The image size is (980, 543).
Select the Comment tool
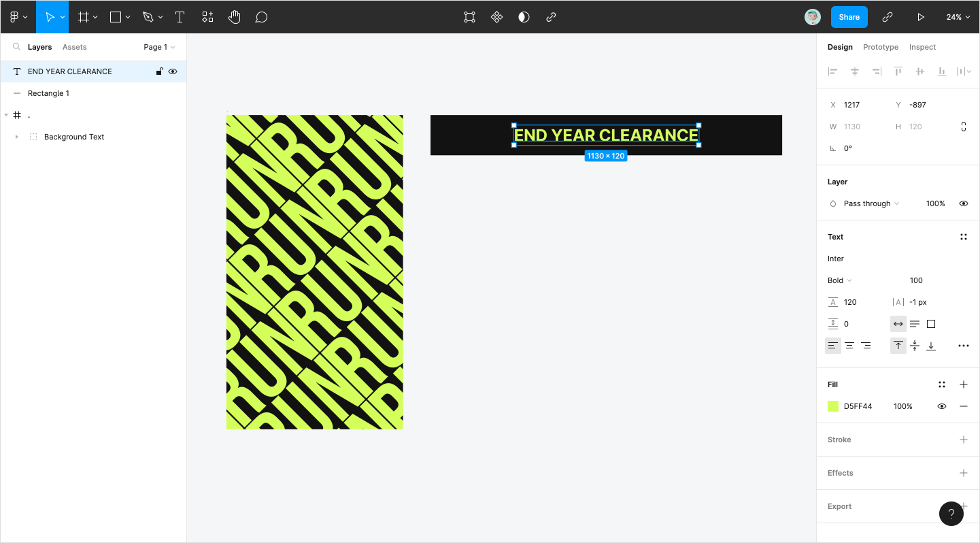261,17
